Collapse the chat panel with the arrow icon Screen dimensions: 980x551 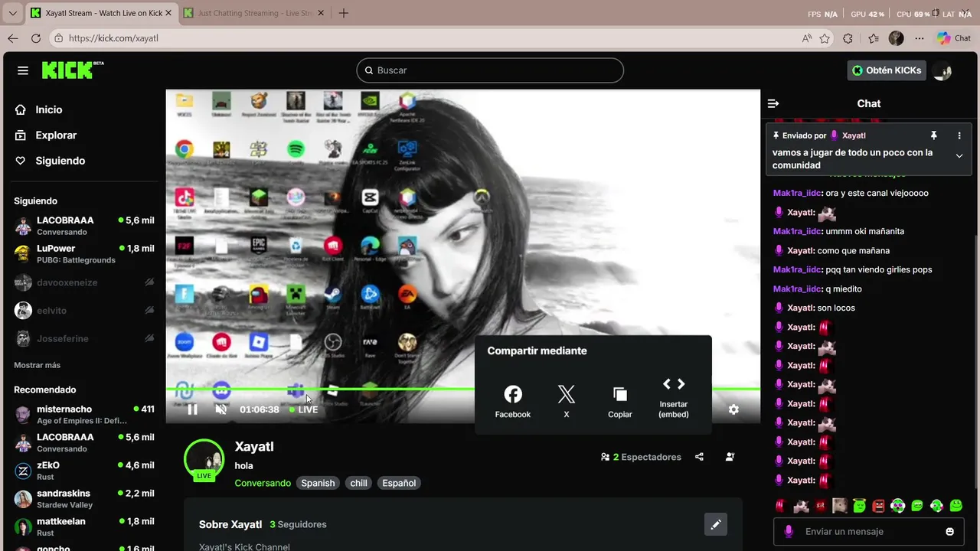pos(773,103)
